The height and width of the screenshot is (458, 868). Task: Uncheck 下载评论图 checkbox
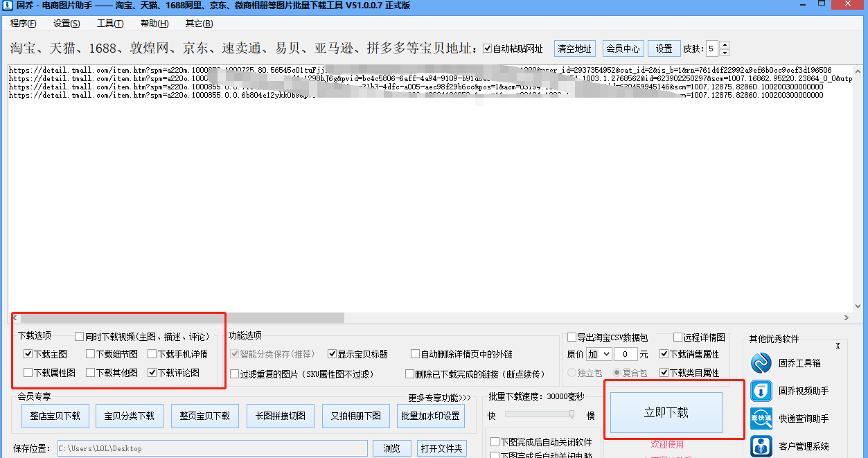152,373
